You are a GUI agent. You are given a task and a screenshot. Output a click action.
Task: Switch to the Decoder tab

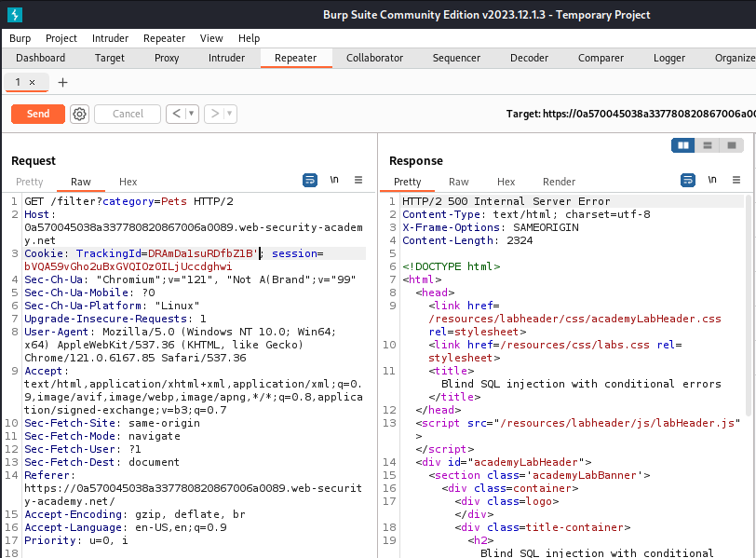tap(530, 58)
